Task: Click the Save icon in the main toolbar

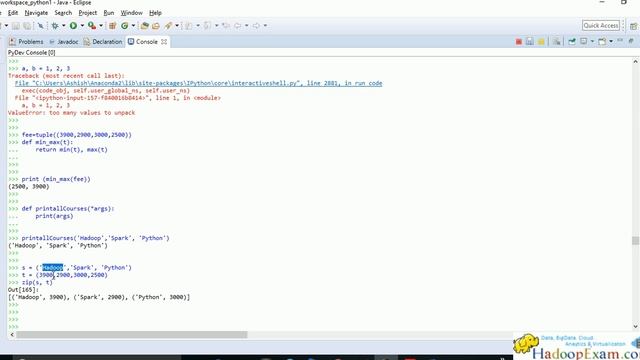Action: click(x=16, y=26)
